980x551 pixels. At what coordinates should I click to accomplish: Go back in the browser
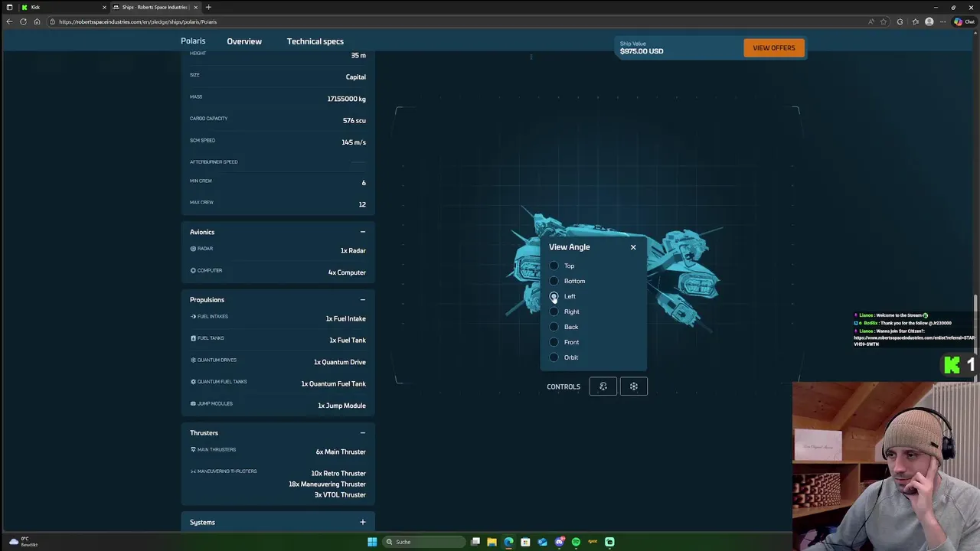(9, 21)
